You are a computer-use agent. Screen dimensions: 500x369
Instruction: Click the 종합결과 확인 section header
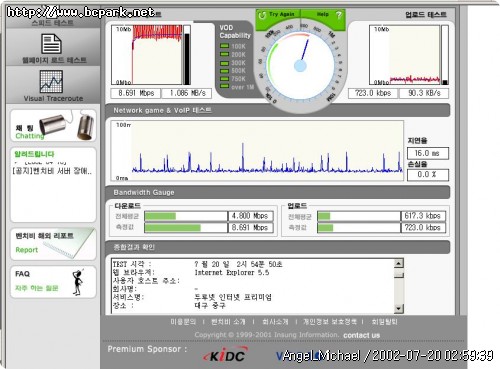click(x=278, y=247)
